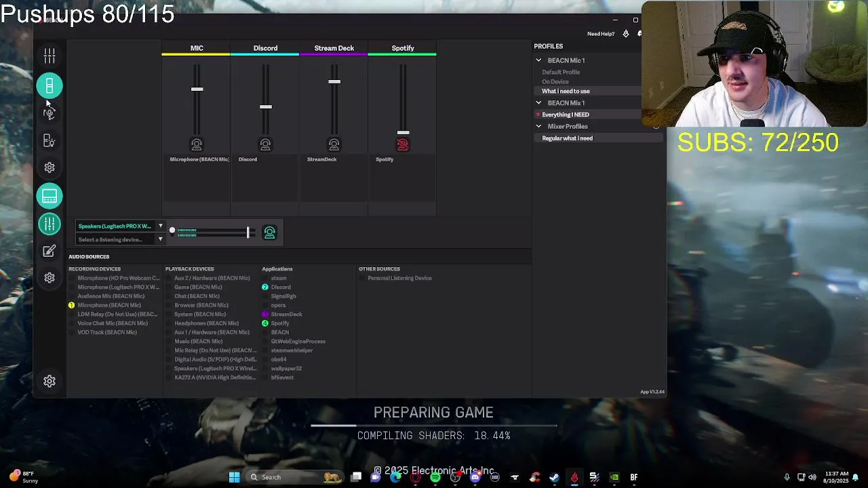Select the highlighted BEACN Mix device icon
This screenshot has width=868, height=488.
pos(50,197)
